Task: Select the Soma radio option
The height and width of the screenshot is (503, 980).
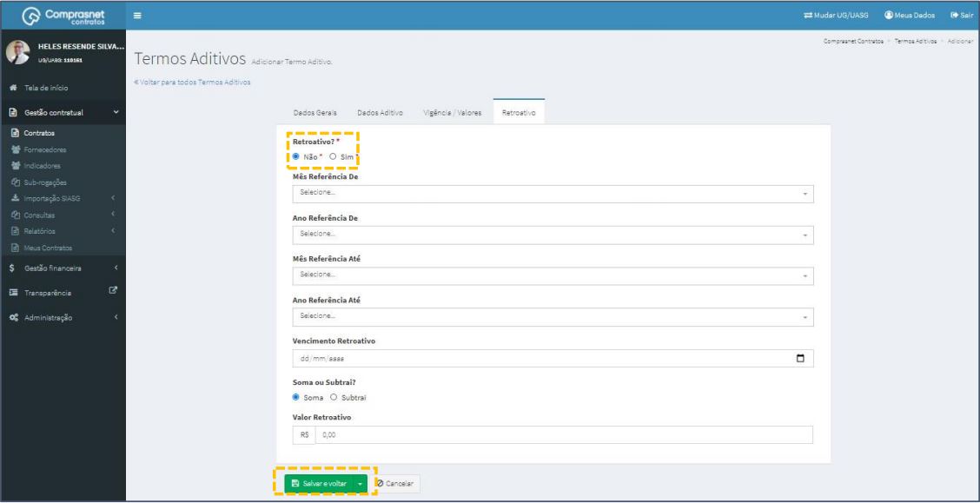Action: 296,397
